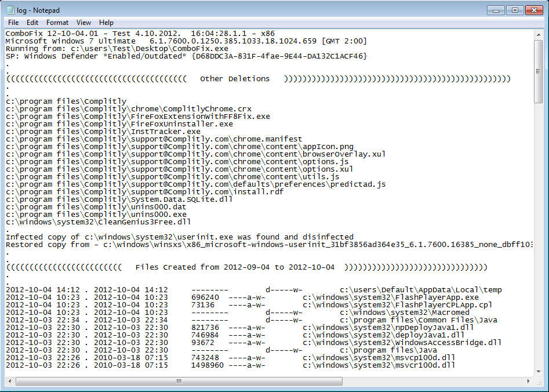The width and height of the screenshot is (549, 392).
Task: Open the Help menu
Action: pyautogui.click(x=106, y=23)
